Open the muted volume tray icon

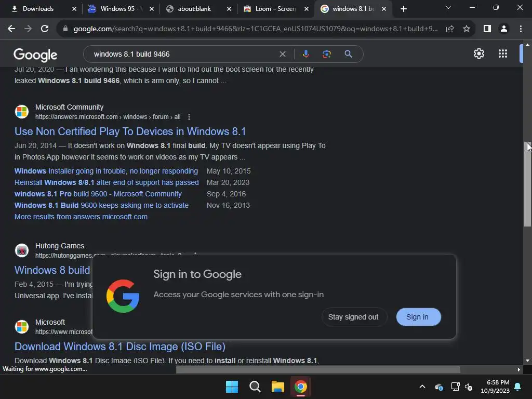tap(469, 387)
